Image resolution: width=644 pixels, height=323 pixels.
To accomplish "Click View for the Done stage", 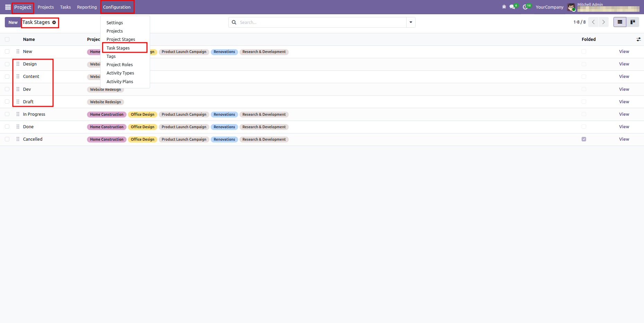I will point(624,127).
